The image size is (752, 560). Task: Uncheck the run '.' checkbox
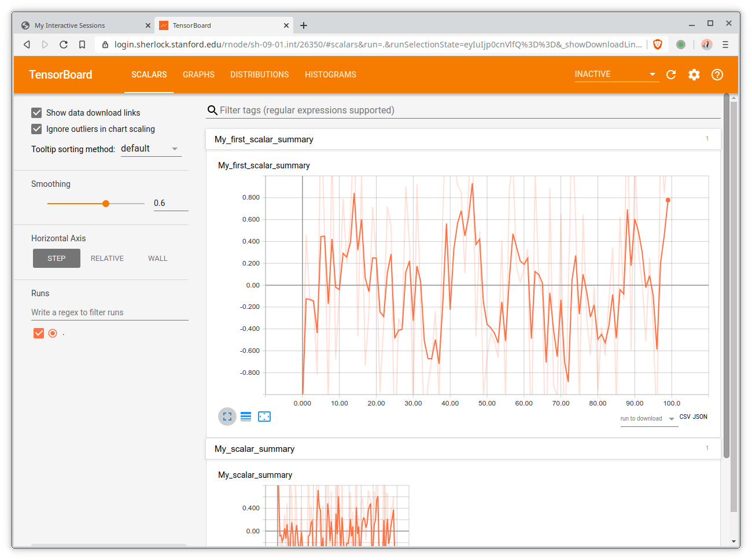39,333
